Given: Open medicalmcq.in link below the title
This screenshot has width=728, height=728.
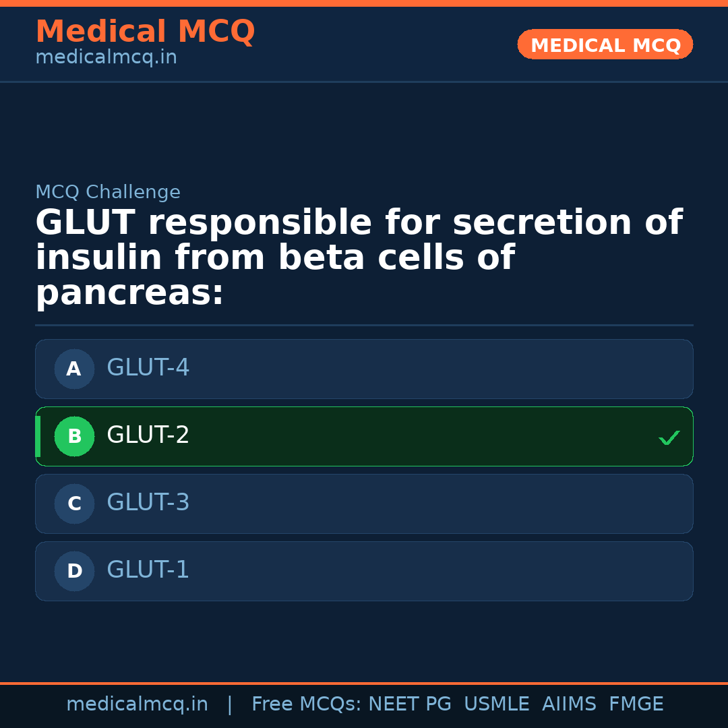Looking at the screenshot, I should coord(106,58).
